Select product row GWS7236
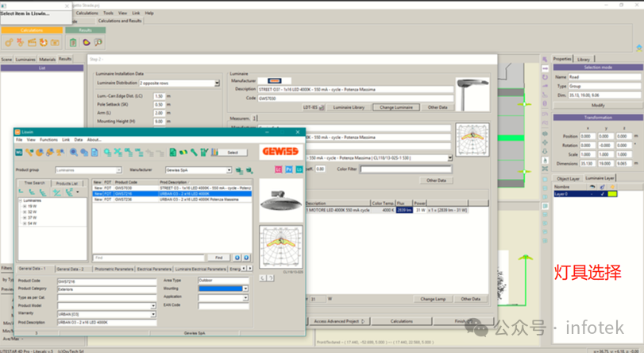The height and width of the screenshot is (353, 644). coord(172,200)
